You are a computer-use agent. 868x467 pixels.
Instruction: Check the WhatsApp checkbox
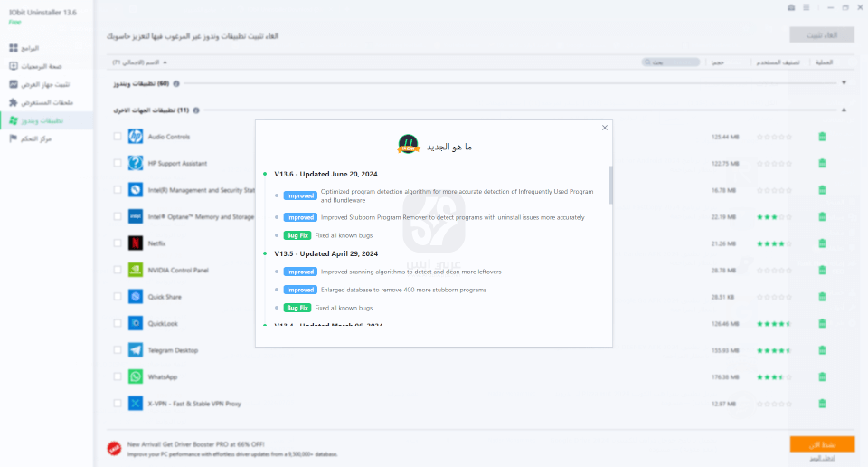click(x=118, y=376)
